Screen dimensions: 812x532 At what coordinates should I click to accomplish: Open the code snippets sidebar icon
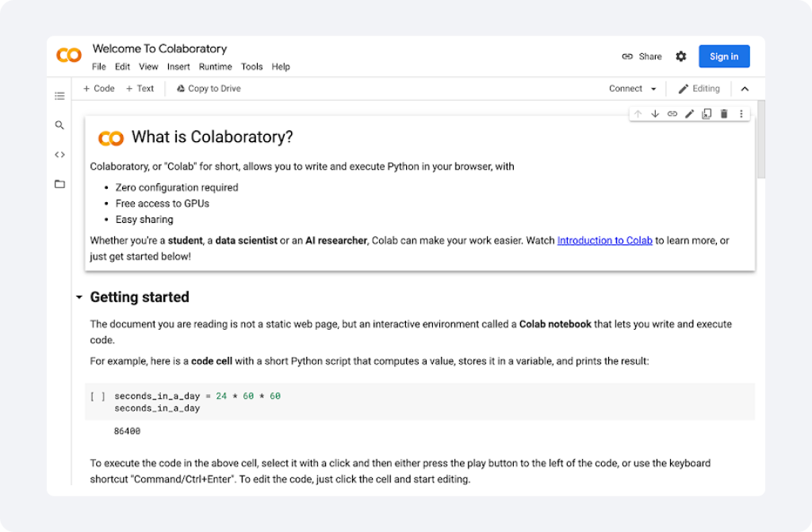coord(59,155)
